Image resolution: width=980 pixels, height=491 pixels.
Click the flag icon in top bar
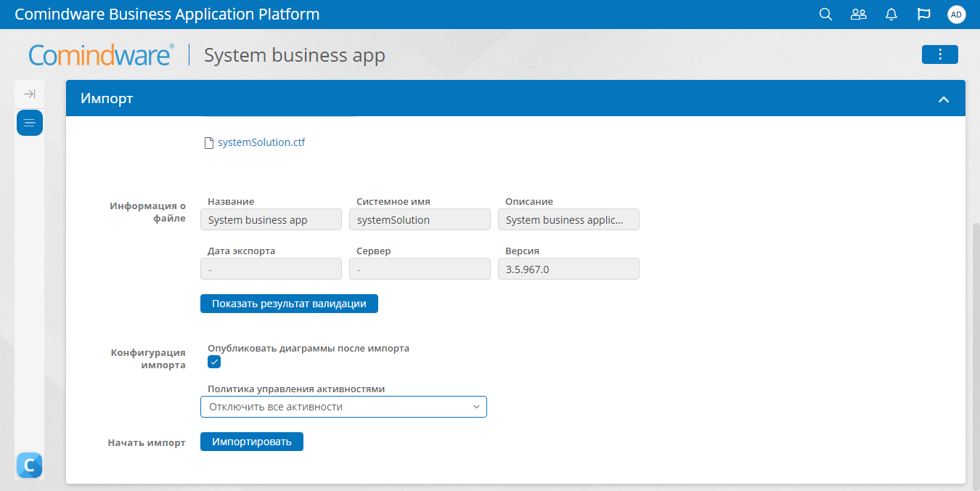point(924,15)
